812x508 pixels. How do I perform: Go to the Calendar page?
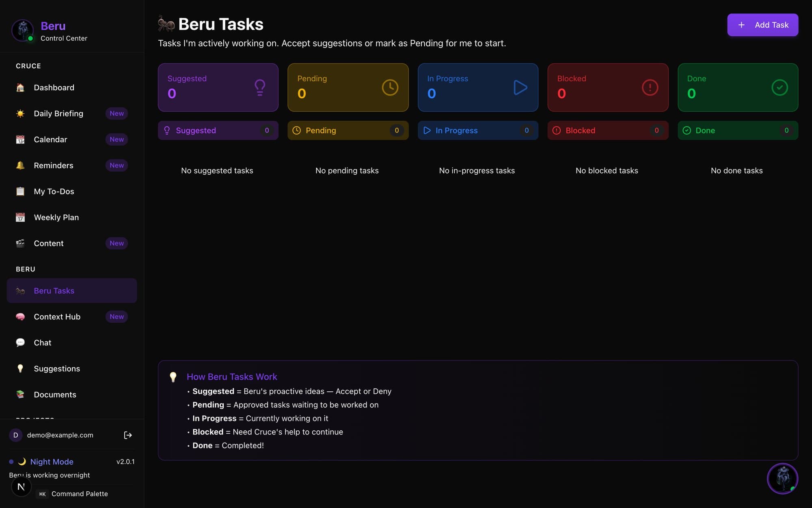(x=72, y=139)
